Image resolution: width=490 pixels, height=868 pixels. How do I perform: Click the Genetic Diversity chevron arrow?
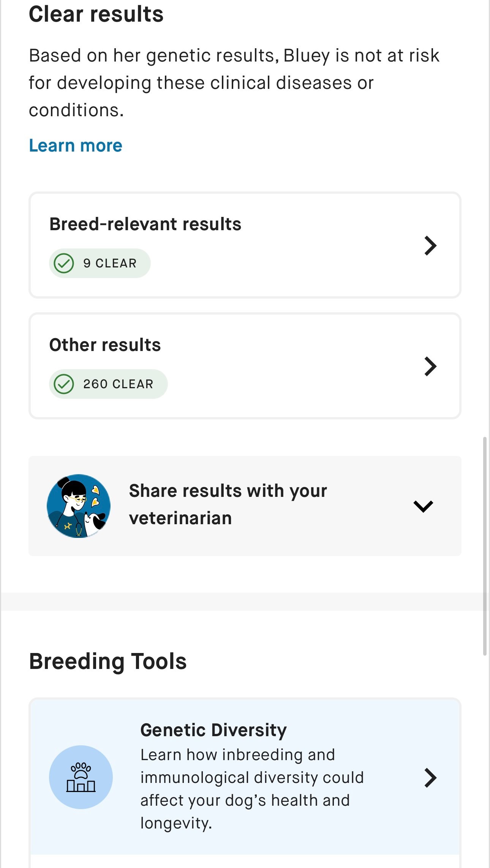click(430, 778)
